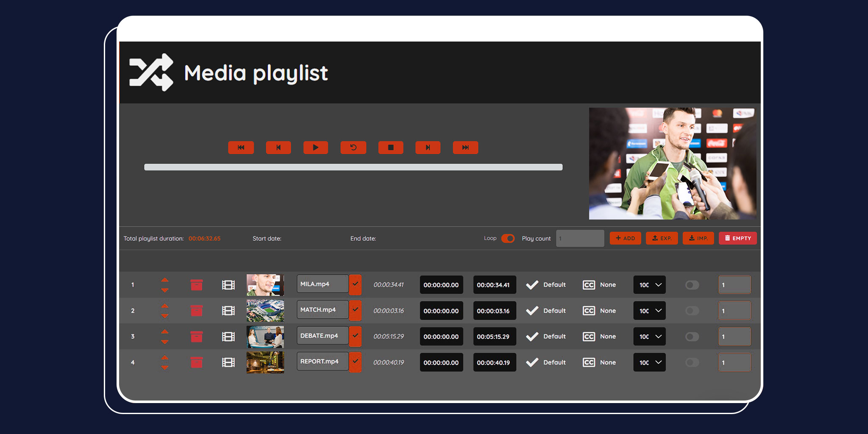Click the CC captions icon for REPORT.mp4
Image resolution: width=868 pixels, height=434 pixels.
point(589,362)
